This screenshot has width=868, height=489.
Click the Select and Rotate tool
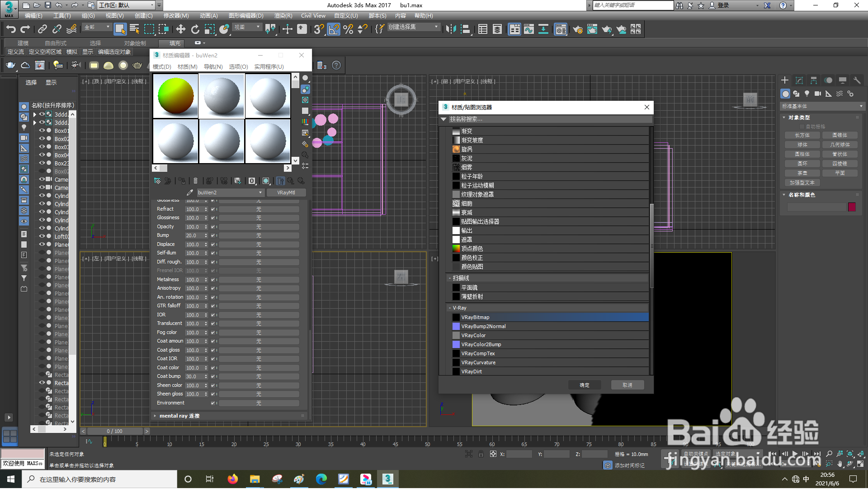point(195,29)
